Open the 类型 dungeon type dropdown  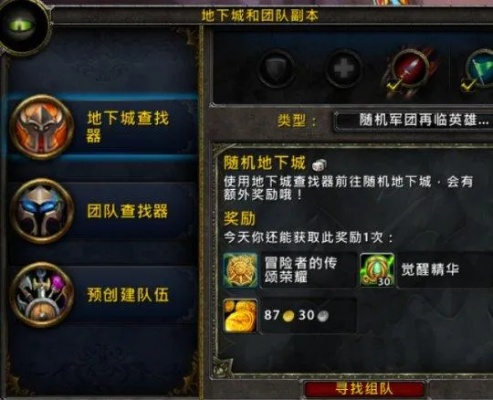(x=413, y=120)
